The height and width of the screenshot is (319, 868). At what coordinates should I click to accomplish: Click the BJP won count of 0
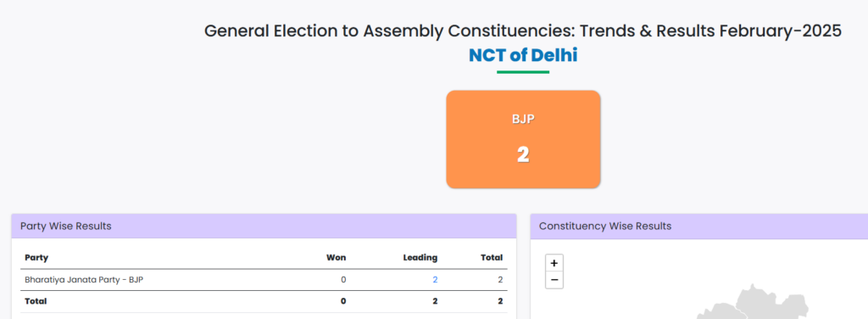pos(343,280)
